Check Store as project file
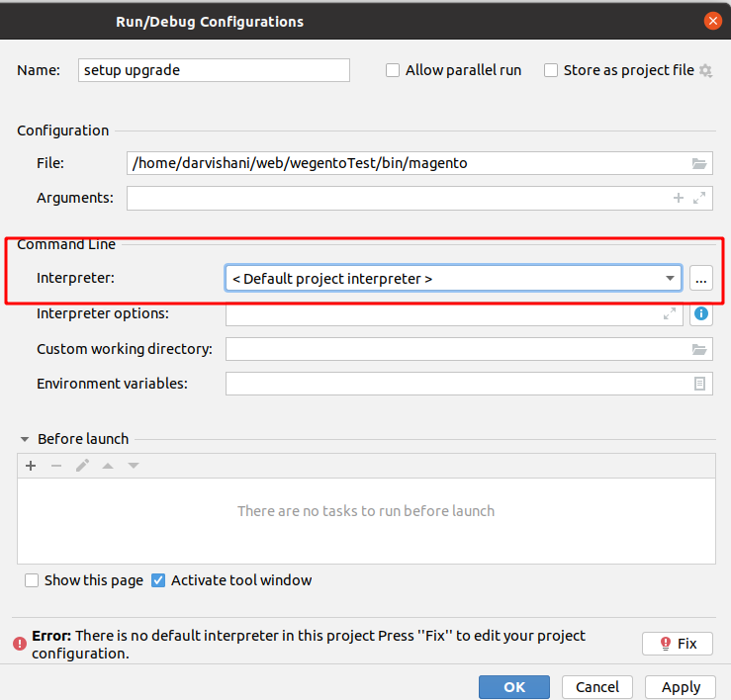This screenshot has height=700, width=731. coord(551,70)
